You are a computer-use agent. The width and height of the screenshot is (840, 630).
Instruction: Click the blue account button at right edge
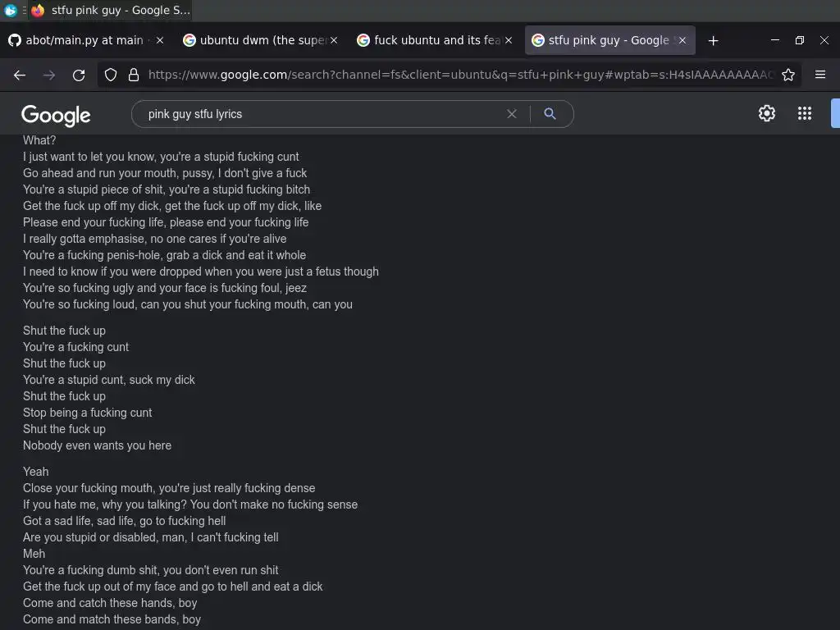tap(835, 113)
